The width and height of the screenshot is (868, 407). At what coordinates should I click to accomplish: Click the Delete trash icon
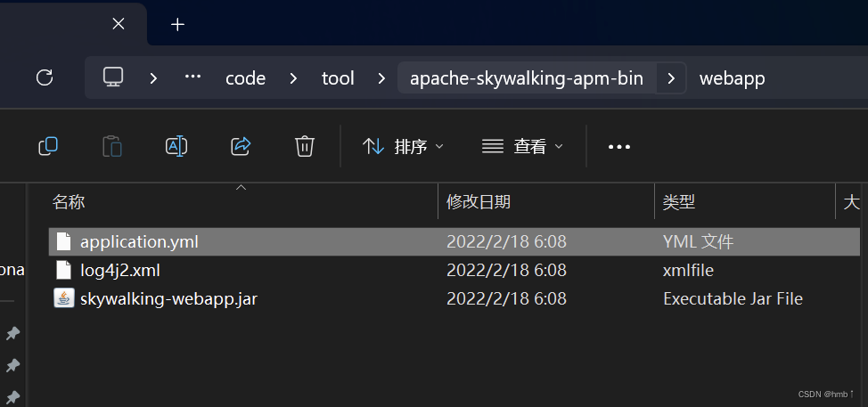click(305, 147)
